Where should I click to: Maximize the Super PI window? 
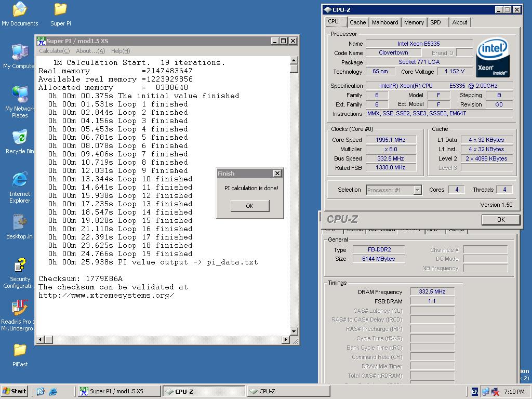click(284, 41)
